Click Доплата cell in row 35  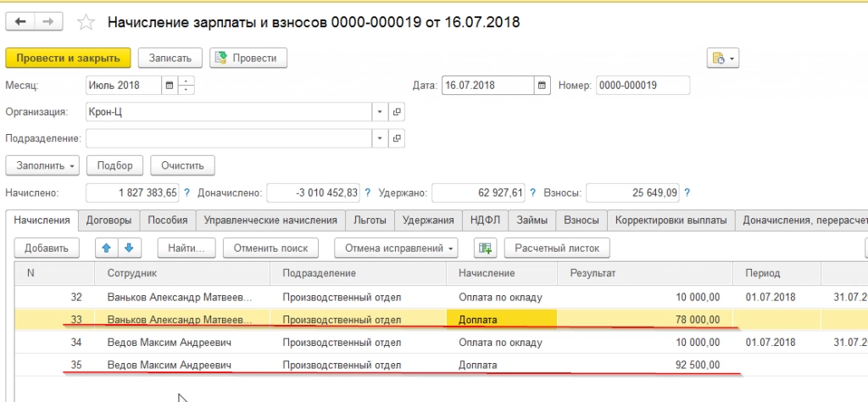point(502,365)
